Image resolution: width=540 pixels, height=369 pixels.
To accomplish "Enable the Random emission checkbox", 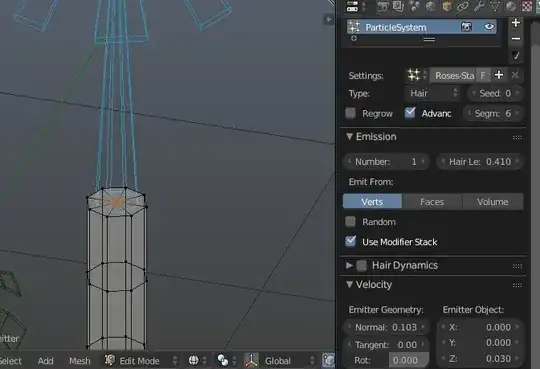I will coord(350,222).
